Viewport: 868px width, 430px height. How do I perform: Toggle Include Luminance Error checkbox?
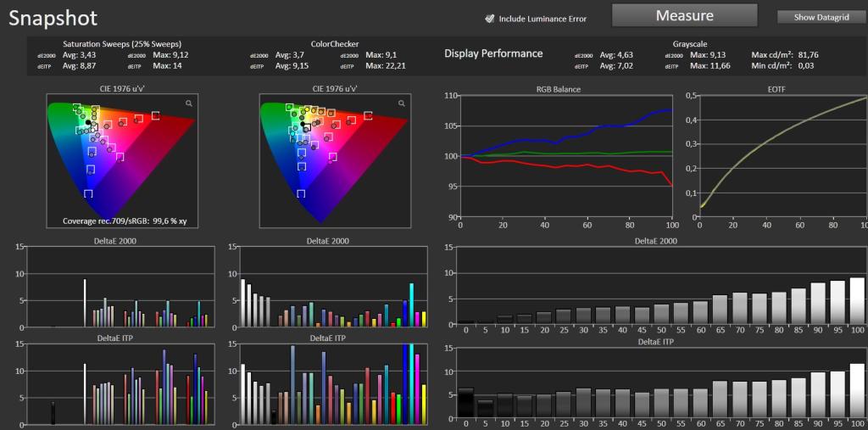tap(489, 19)
